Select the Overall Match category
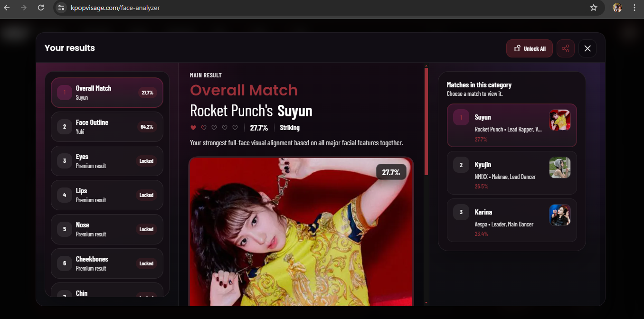 pos(107,93)
